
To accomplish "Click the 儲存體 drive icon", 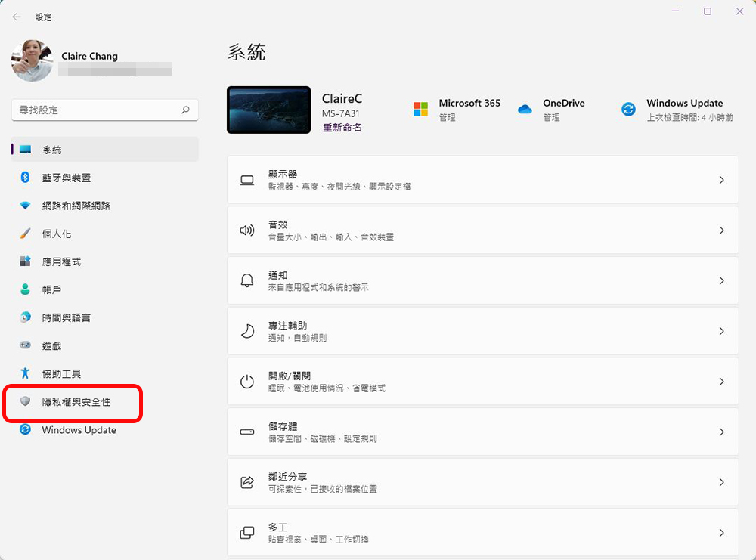I will click(x=247, y=432).
